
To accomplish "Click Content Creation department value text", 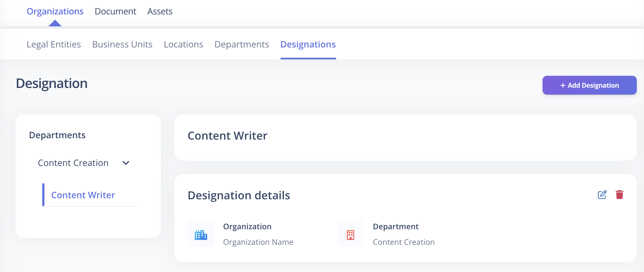I will coord(404,242).
